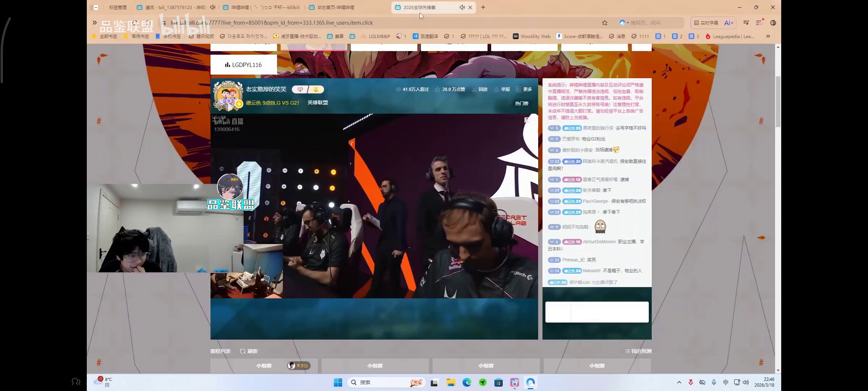Mute audio on the 清流 bili tab

coord(213,7)
